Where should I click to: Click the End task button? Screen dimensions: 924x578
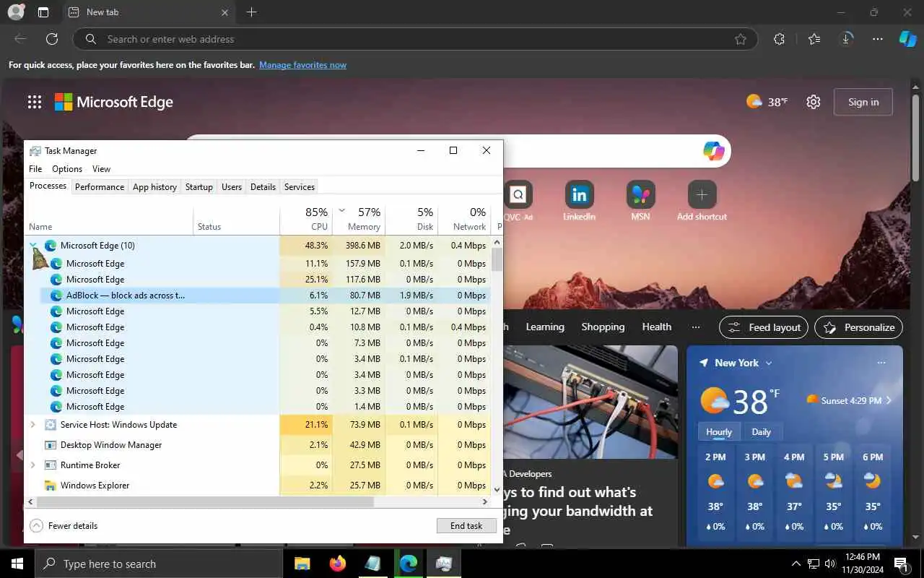pyautogui.click(x=466, y=526)
